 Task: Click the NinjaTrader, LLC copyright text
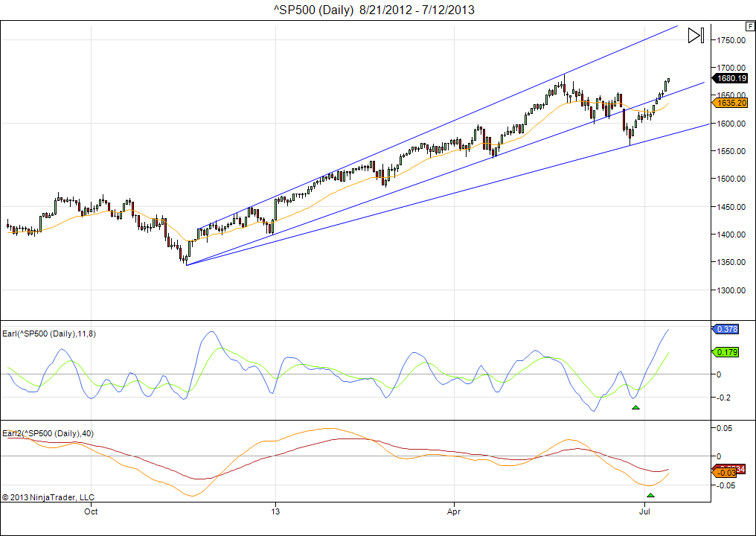point(48,497)
